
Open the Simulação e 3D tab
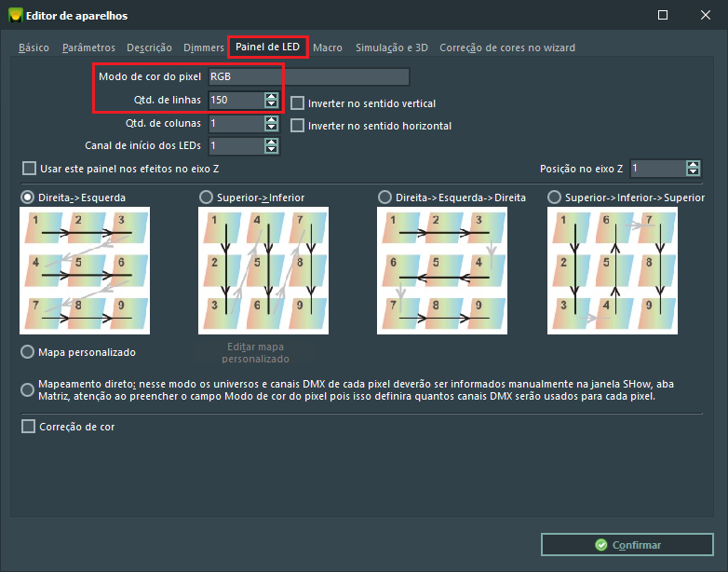coord(391,48)
